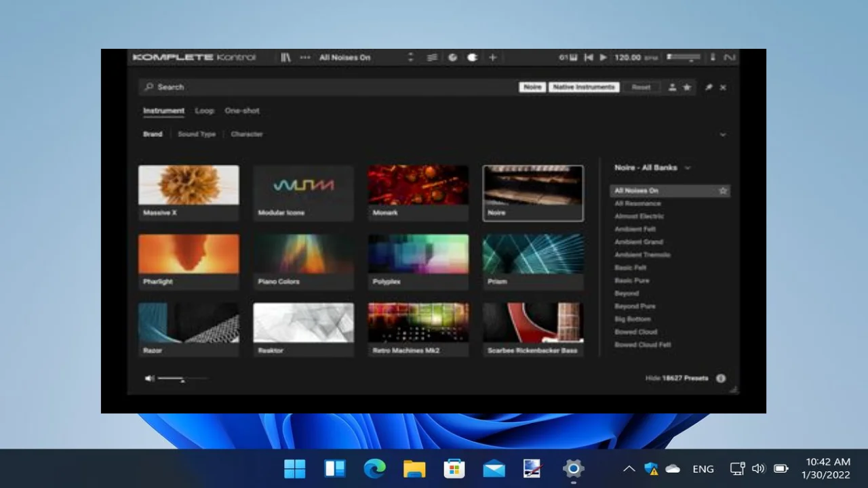Viewport: 868px width, 488px height.
Task: Open File Explorer from the taskbar
Action: pyautogui.click(x=414, y=468)
